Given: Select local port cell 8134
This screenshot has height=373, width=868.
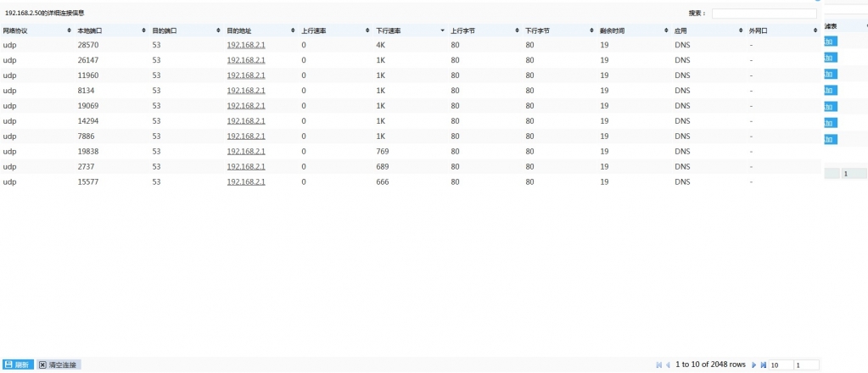Looking at the screenshot, I should coord(87,90).
